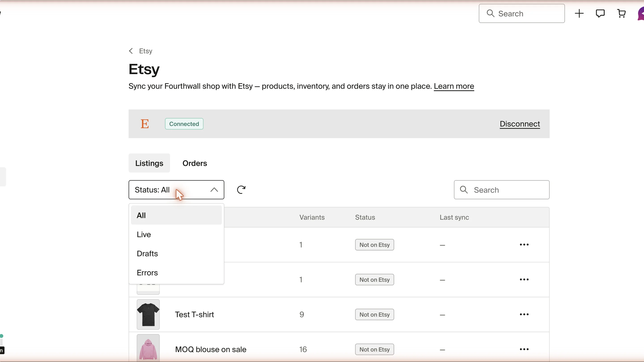The height and width of the screenshot is (362, 644).
Task: Click the Disconnect link
Action: pyautogui.click(x=520, y=124)
